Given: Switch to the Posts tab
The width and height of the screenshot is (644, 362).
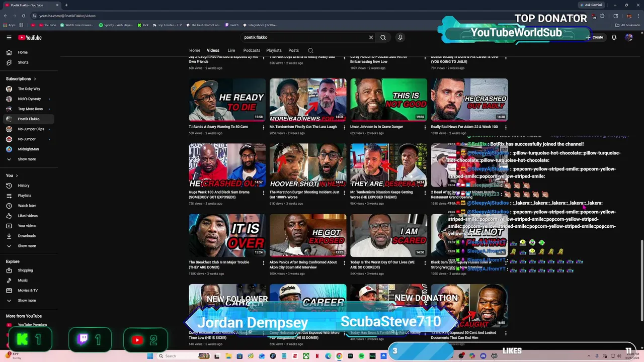Looking at the screenshot, I should [293, 50].
